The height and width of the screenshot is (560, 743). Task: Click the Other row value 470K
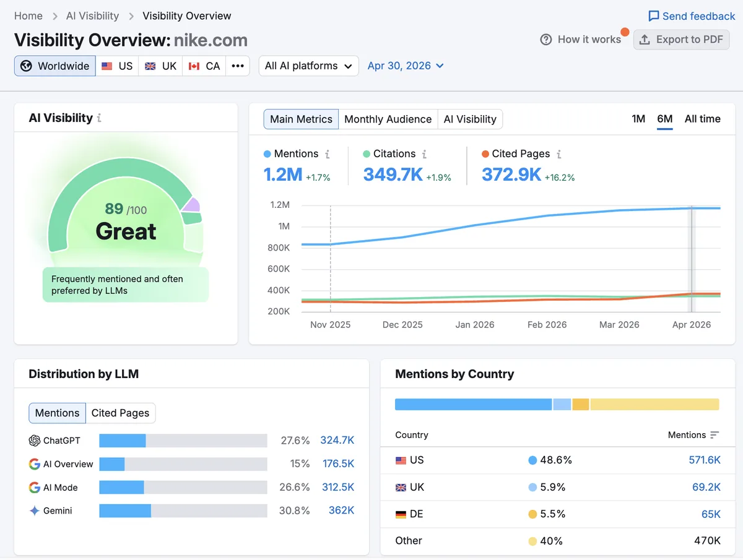click(707, 541)
